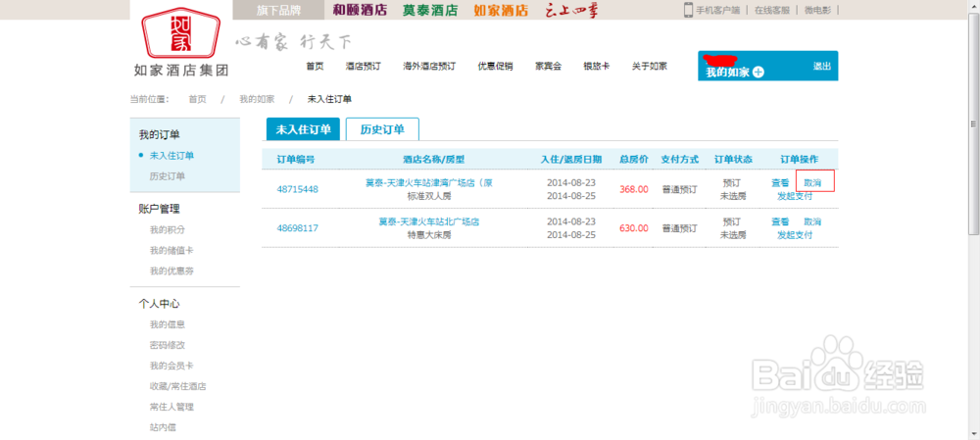Click 发起支付 for order 48715448
980x440 pixels.
pyautogui.click(x=795, y=196)
